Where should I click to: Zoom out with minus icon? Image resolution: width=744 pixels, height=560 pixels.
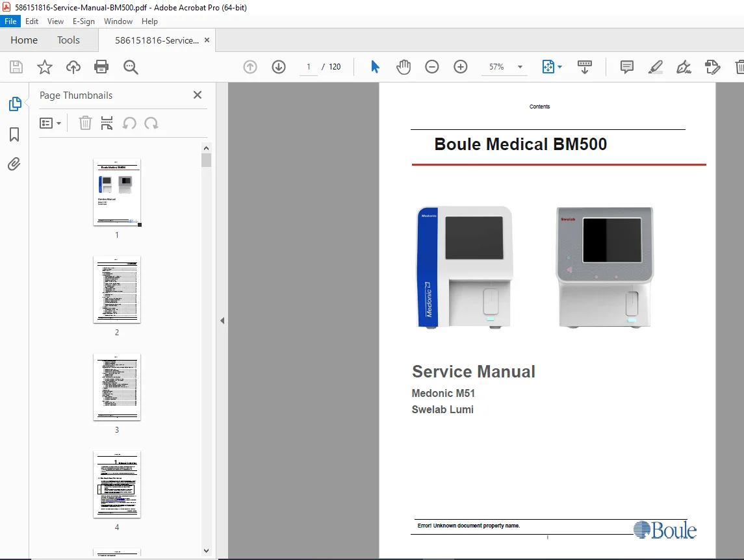[x=432, y=67]
